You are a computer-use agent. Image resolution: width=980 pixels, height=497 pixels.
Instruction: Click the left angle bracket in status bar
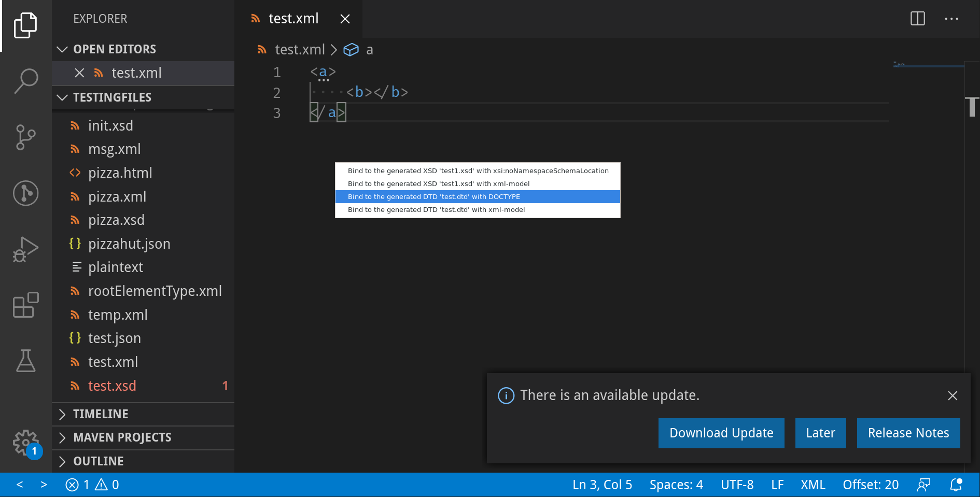20,485
